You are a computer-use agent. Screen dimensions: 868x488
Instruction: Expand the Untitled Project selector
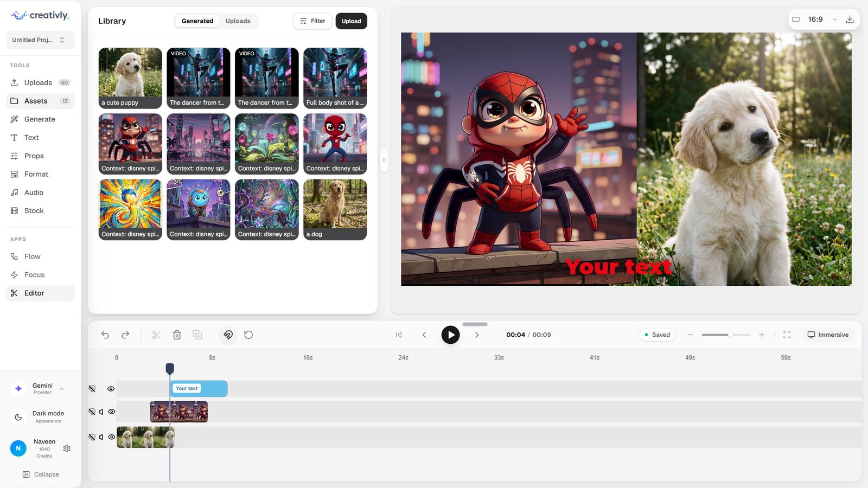pos(40,40)
